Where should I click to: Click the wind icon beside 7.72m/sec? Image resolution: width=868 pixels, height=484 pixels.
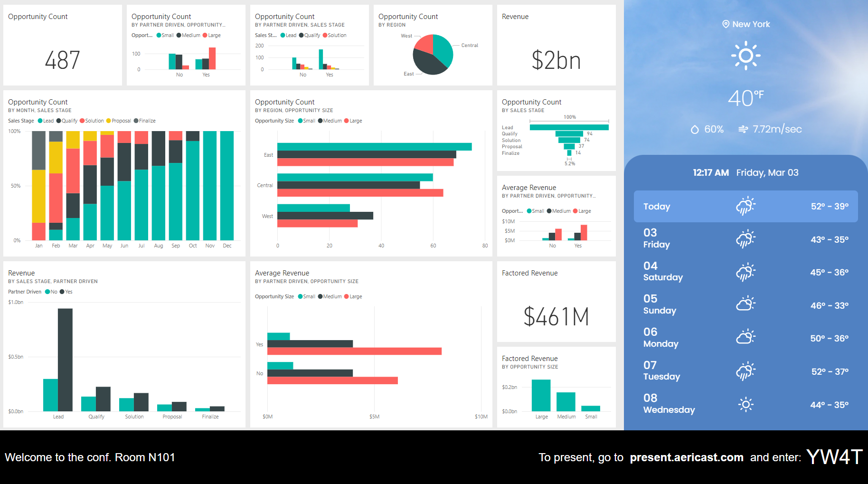coord(743,129)
